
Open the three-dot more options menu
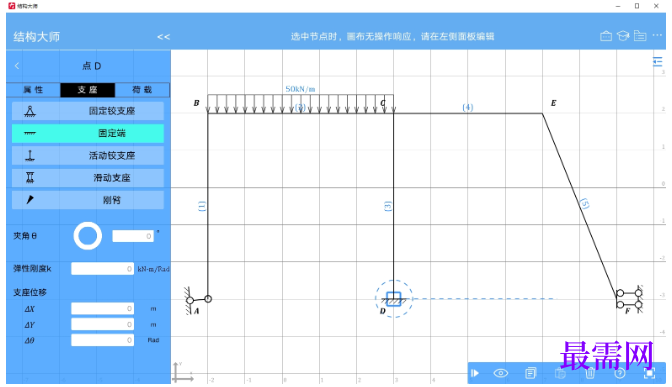pos(657,36)
